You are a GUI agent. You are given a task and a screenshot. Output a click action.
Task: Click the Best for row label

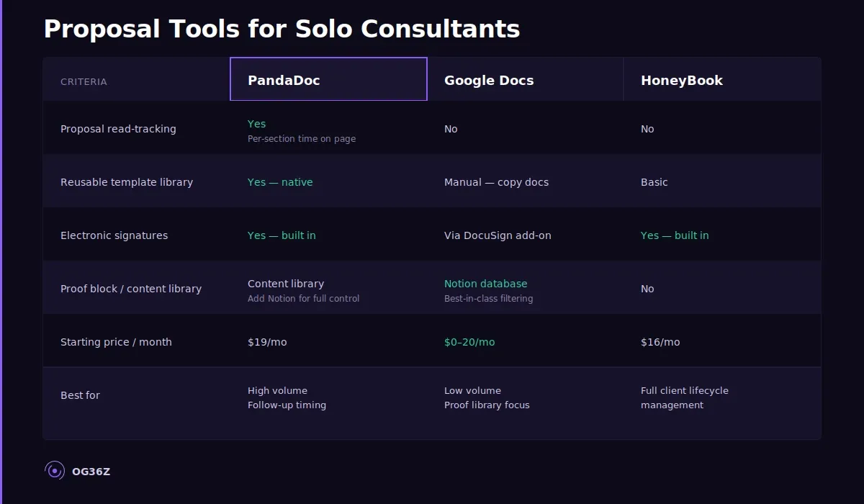point(80,395)
